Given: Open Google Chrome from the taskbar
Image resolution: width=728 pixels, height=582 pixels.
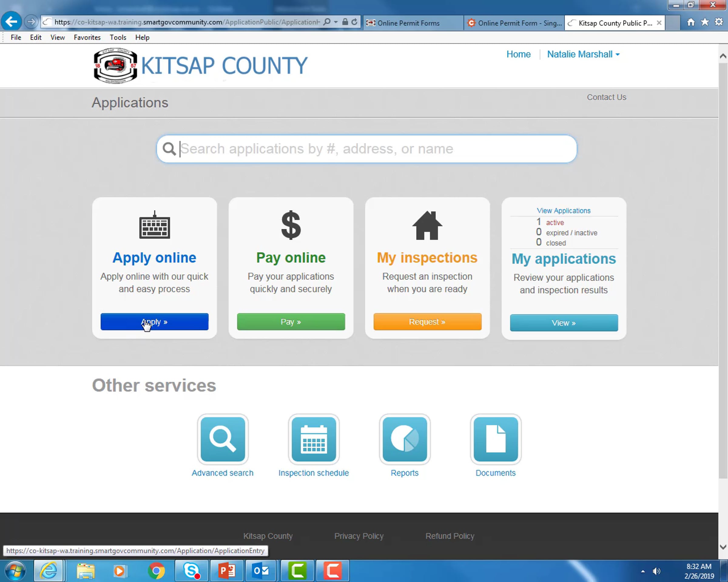Looking at the screenshot, I should (x=156, y=571).
